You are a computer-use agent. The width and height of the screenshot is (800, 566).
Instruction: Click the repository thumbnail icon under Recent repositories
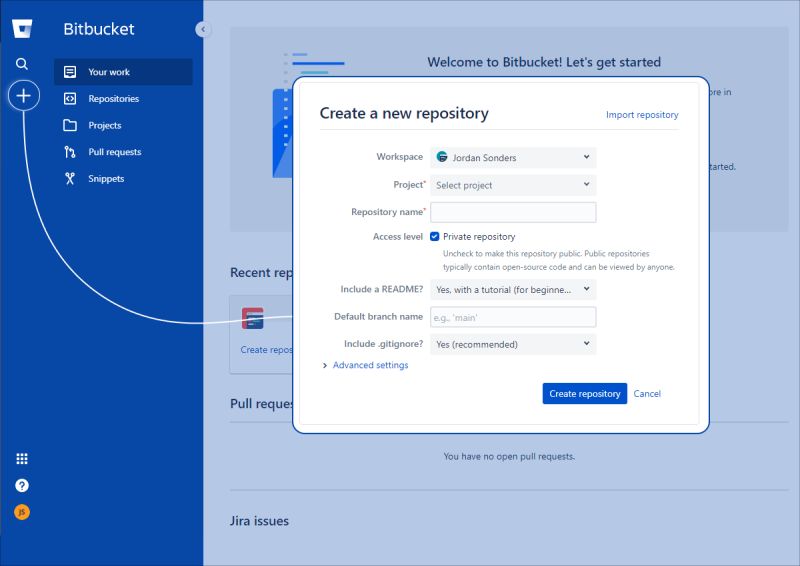(x=253, y=318)
